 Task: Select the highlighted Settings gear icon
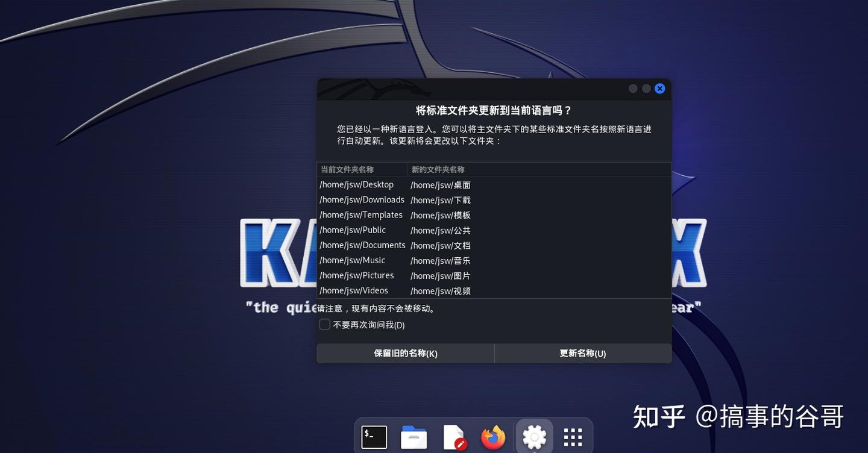(534, 436)
